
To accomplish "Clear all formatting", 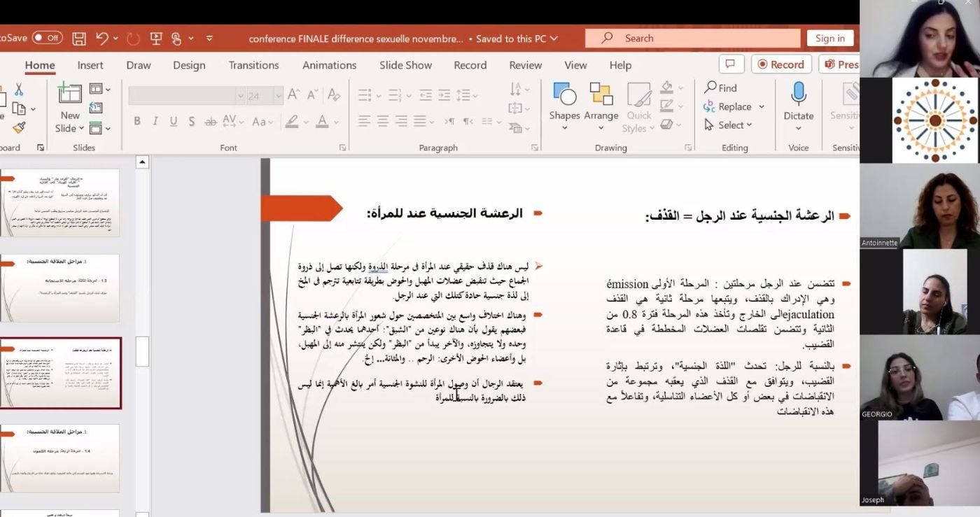I will (x=334, y=95).
